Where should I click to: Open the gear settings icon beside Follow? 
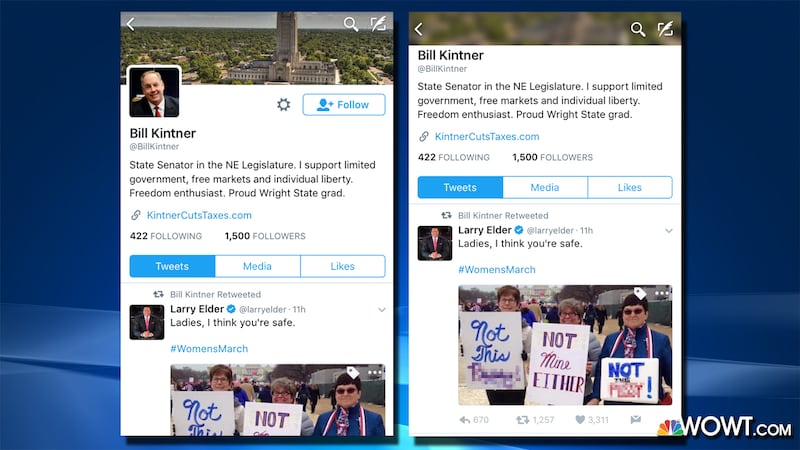(x=284, y=105)
